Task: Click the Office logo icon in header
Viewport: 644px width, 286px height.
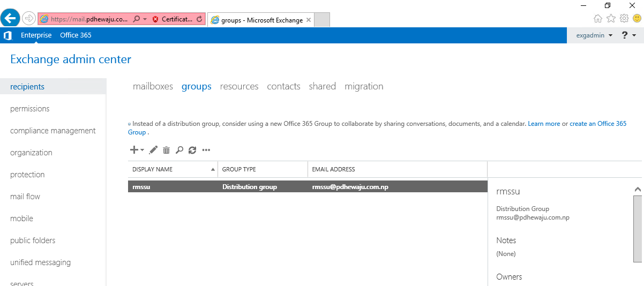Action: [8, 35]
